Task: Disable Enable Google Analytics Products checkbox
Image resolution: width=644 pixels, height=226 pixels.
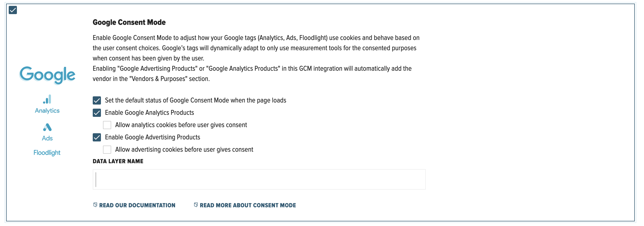Action: point(97,113)
